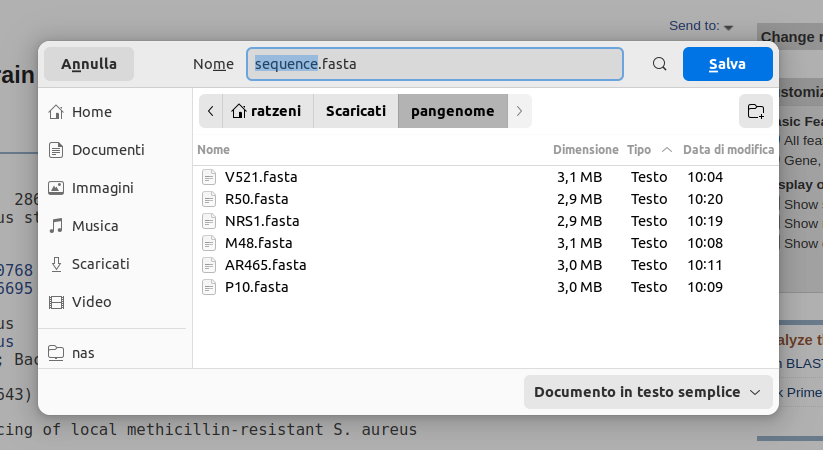
Task: Sort files by the Tipo column
Action: [639, 150]
